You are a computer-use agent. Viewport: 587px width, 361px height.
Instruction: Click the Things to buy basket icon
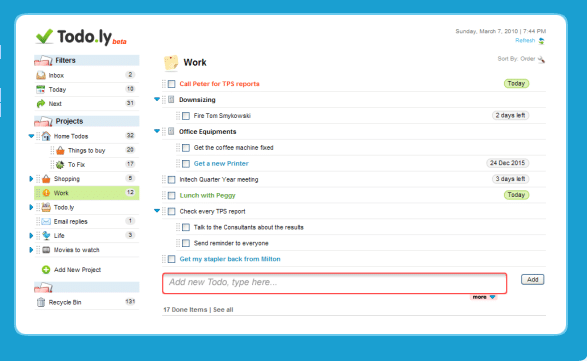click(60, 151)
